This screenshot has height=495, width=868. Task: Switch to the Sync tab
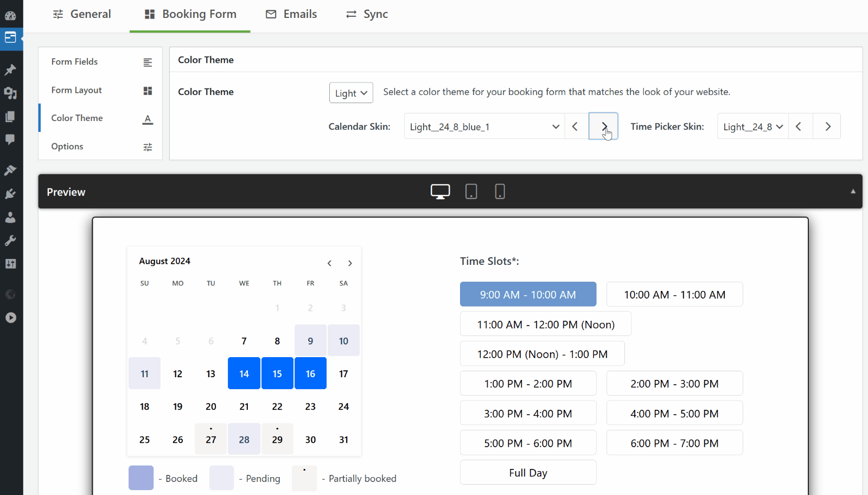367,15
